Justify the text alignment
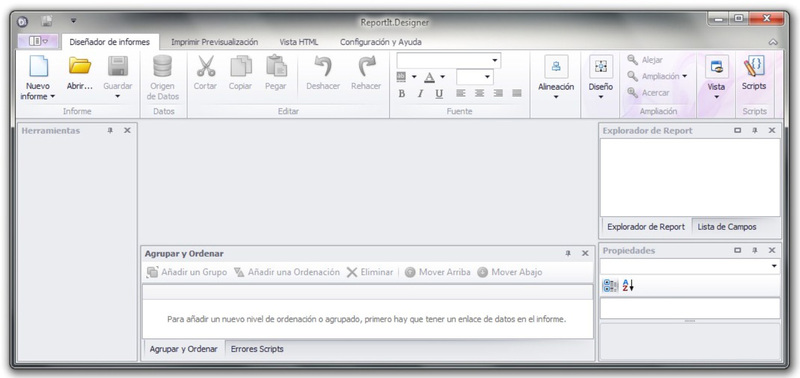800x378 pixels. point(517,93)
